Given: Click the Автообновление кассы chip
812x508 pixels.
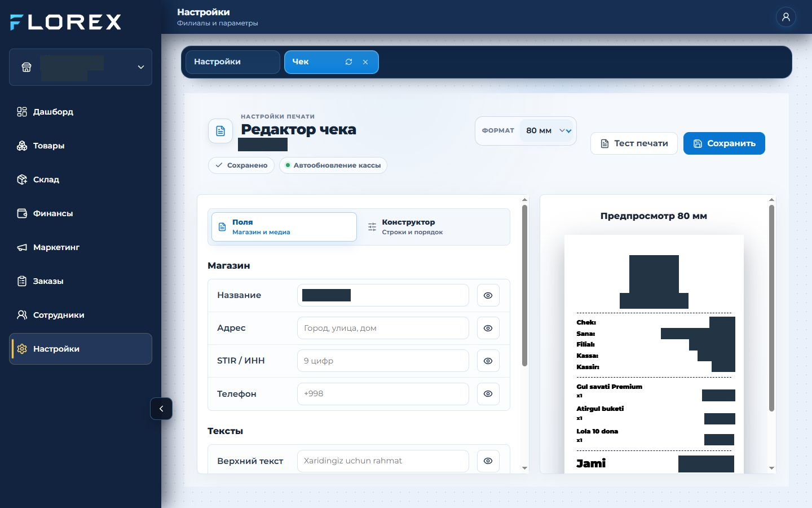Looking at the screenshot, I should click(x=333, y=165).
